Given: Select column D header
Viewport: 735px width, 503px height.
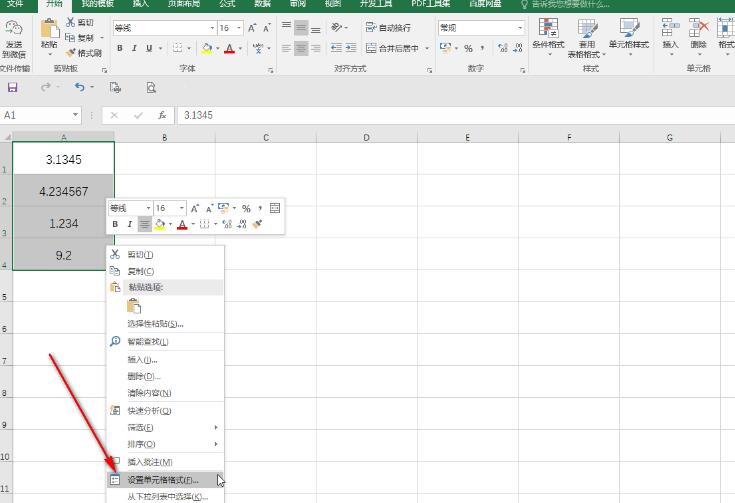Looking at the screenshot, I should coord(367,137).
